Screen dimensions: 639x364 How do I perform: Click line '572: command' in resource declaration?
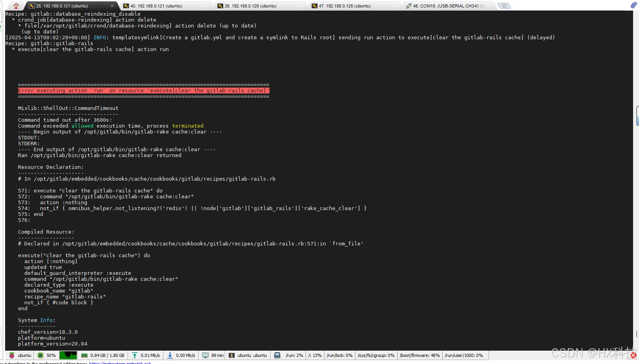point(106,197)
